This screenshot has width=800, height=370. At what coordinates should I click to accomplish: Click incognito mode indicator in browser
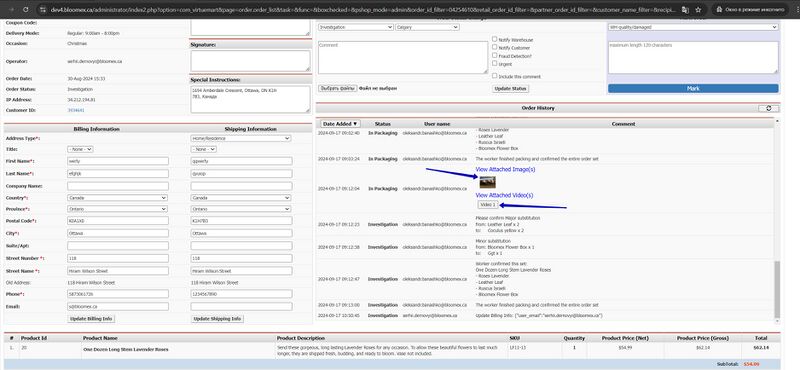(x=749, y=10)
